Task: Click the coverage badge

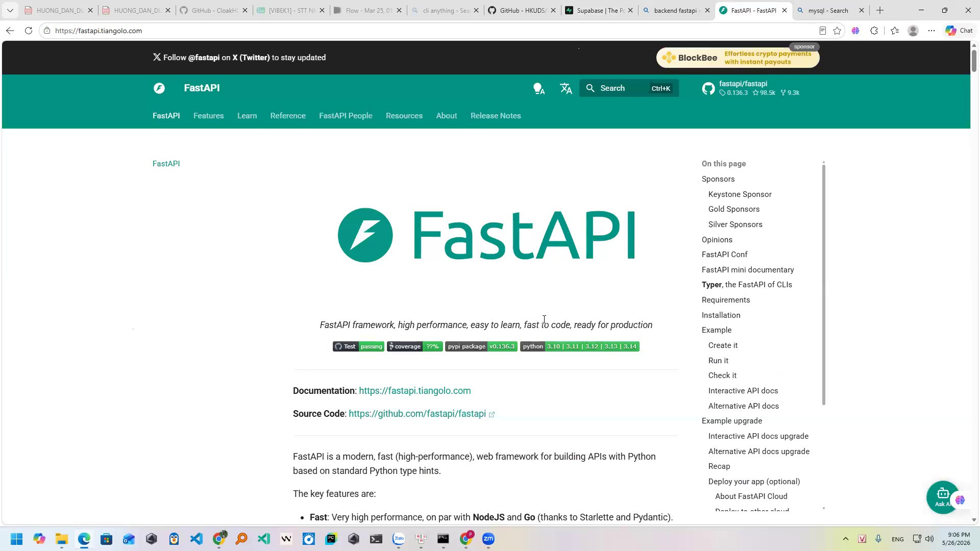Action: (414, 346)
